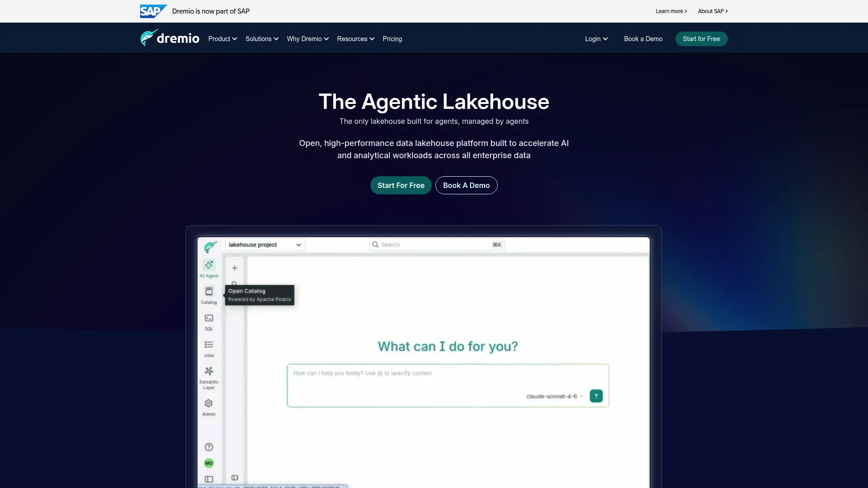The image size is (868, 488).
Task: Expand the Why Dremio menu
Action: [308, 39]
